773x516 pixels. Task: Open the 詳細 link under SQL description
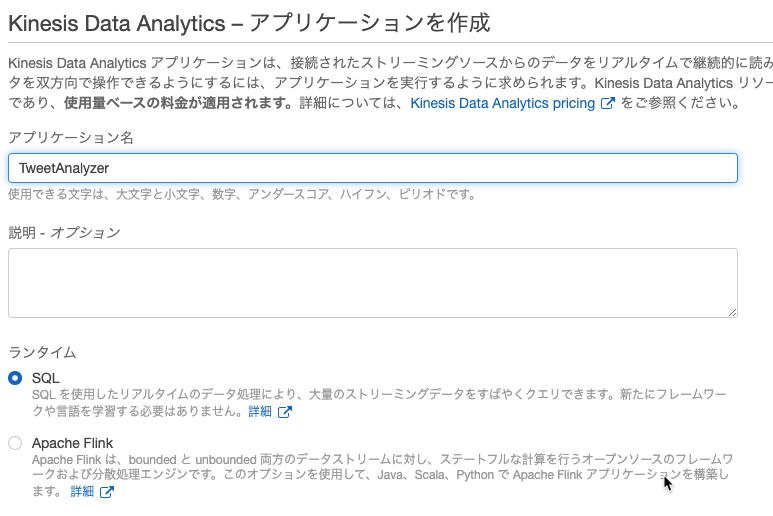point(260,412)
